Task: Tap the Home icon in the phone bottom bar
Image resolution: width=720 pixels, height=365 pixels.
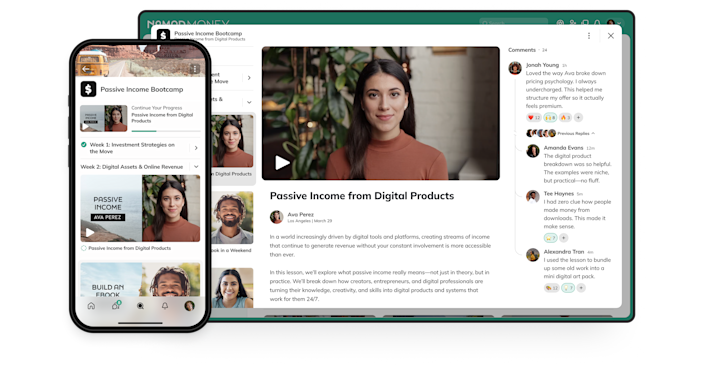Action: (x=91, y=306)
